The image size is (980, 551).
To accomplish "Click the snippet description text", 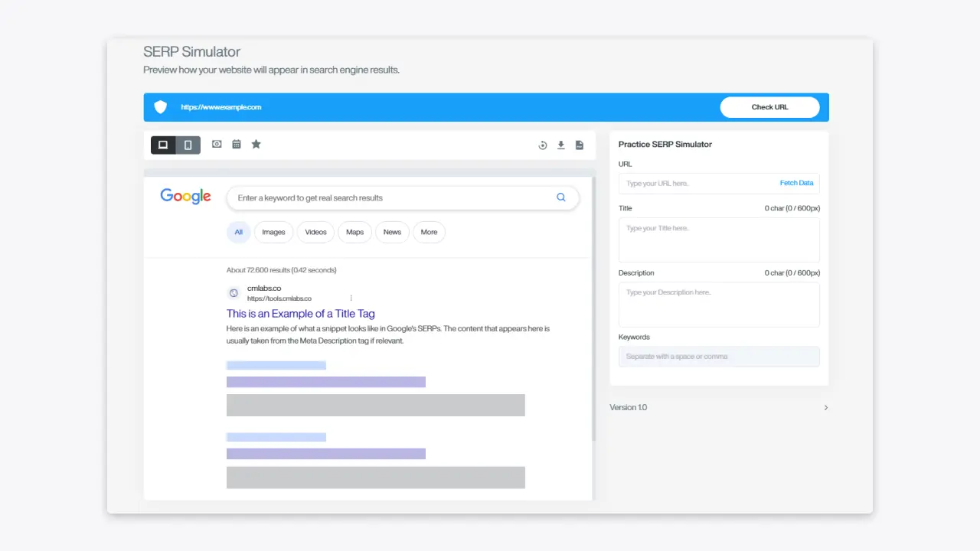I will click(388, 334).
